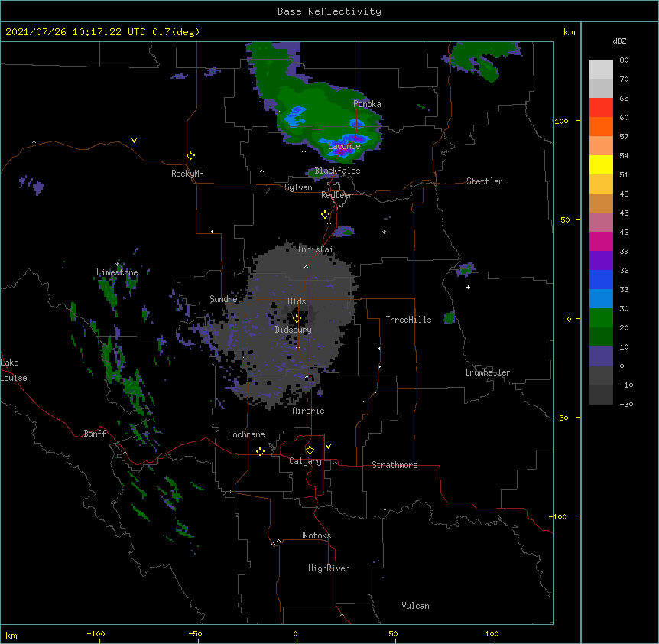The height and width of the screenshot is (644, 659).
Task: Click the Lake Louise label
Action: pos(13,370)
